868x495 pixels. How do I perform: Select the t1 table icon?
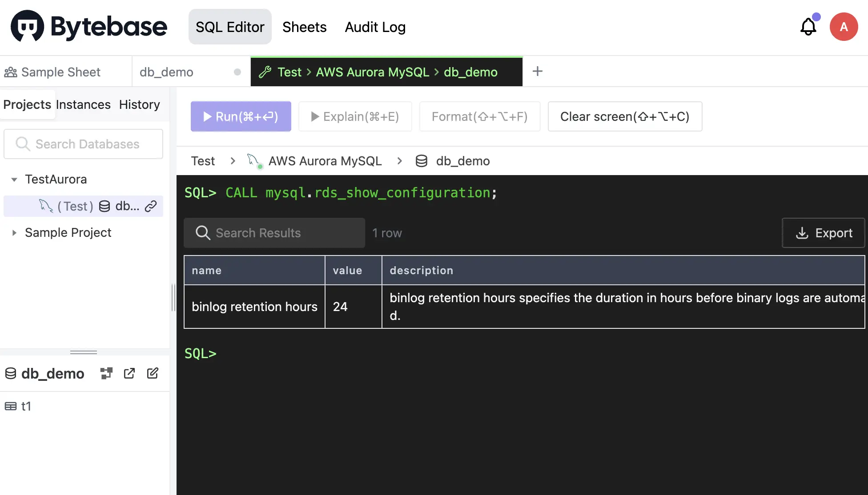(x=11, y=406)
